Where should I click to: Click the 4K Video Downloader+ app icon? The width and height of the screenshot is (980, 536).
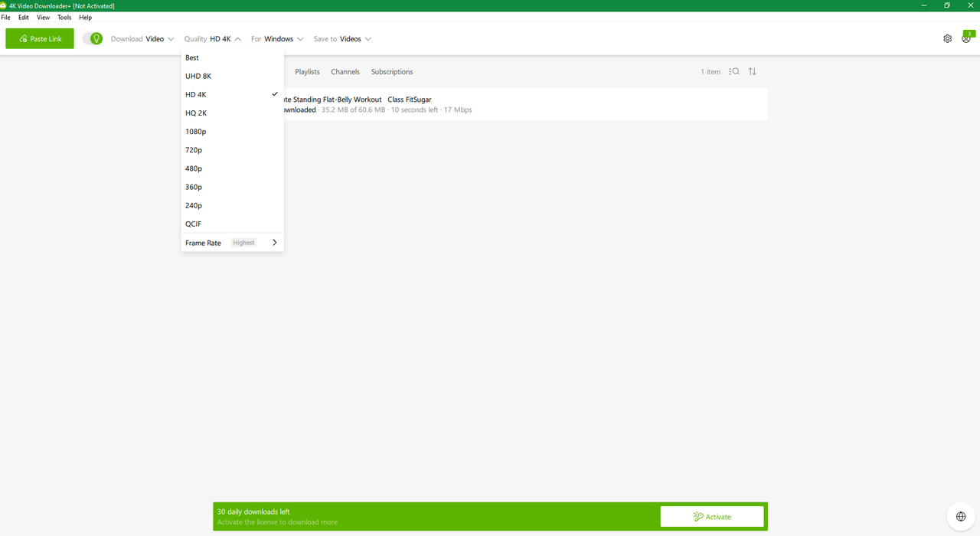coord(4,5)
